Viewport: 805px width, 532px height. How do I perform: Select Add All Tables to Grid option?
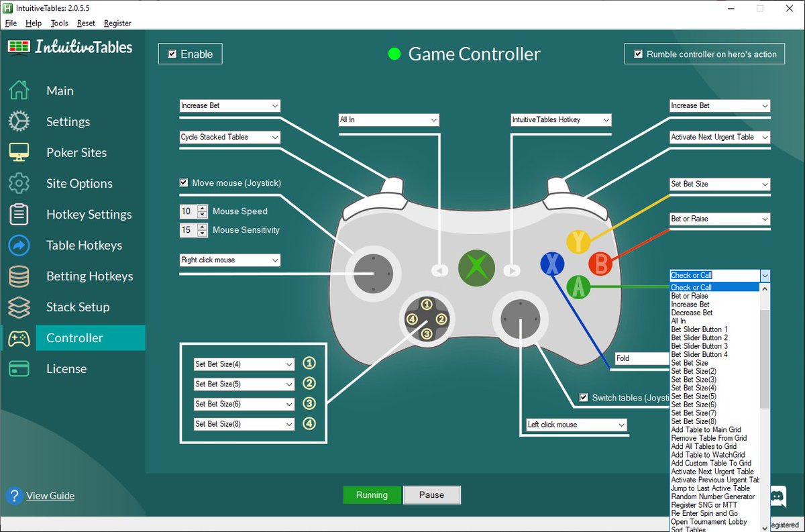(715, 446)
